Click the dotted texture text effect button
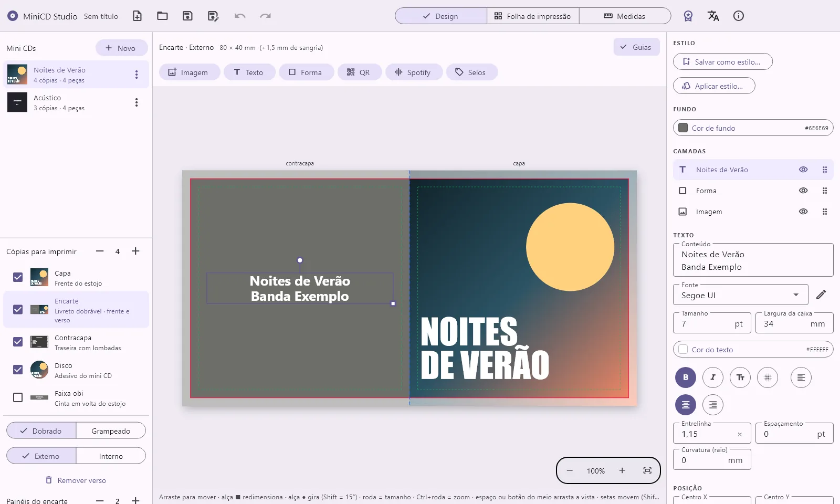 point(768,377)
